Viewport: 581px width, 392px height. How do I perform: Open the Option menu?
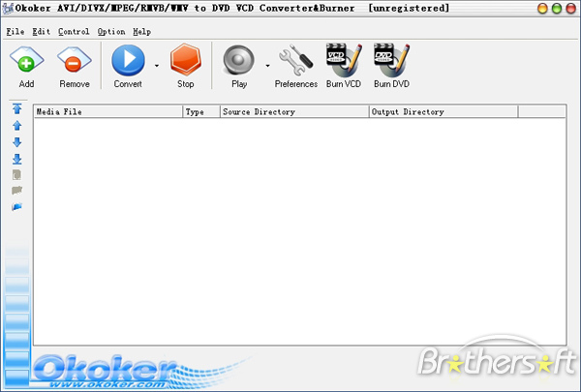click(111, 32)
